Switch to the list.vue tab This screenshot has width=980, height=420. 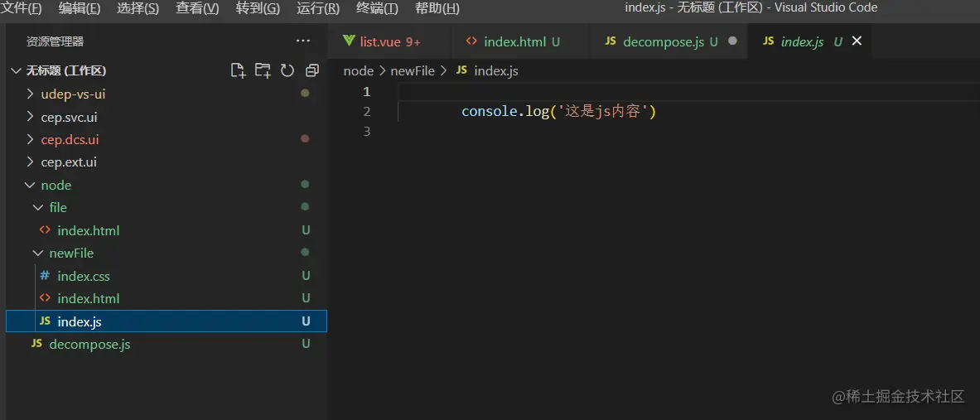pos(390,42)
